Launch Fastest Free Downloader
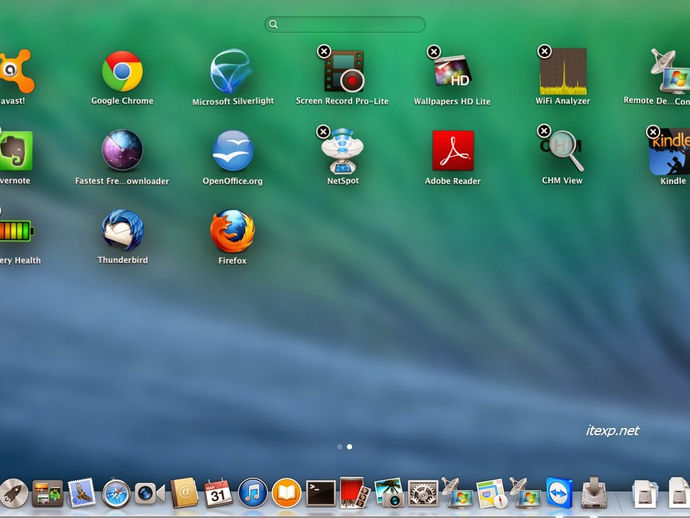This screenshot has height=518, width=690. (x=122, y=150)
